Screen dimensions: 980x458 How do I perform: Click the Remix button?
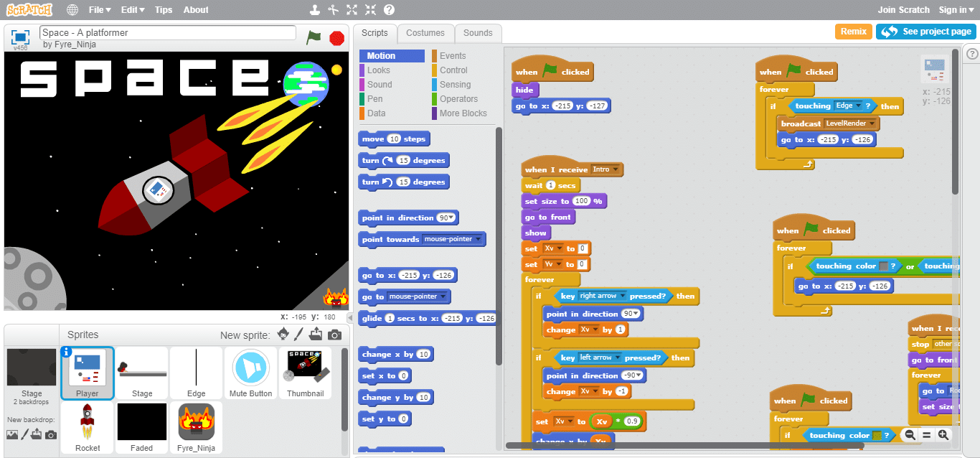[854, 32]
